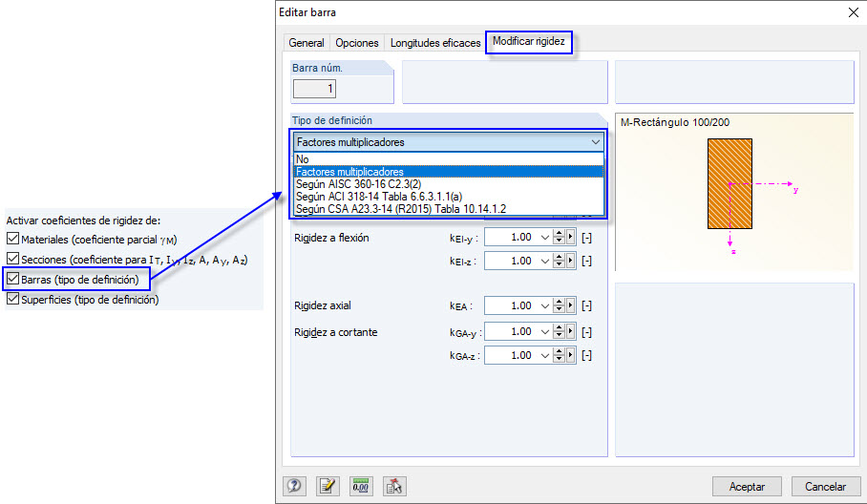Toggle Materiales coeficiente parcial checkbox
Image resolution: width=867 pixels, height=504 pixels.
(12, 239)
